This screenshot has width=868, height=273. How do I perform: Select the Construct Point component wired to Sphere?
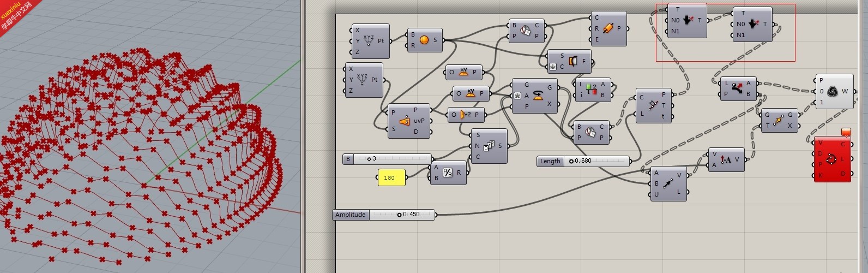(x=371, y=41)
